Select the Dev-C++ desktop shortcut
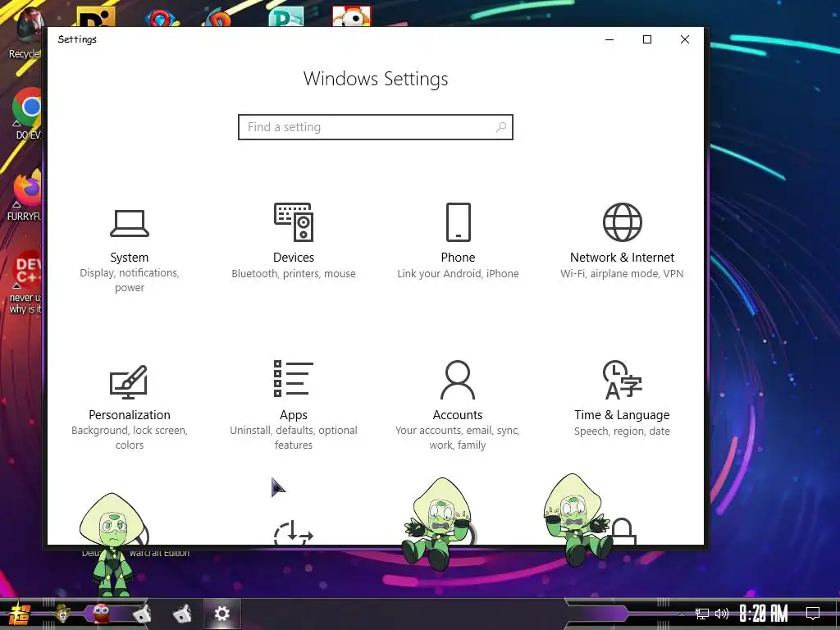The width and height of the screenshot is (840, 630). pos(25,283)
